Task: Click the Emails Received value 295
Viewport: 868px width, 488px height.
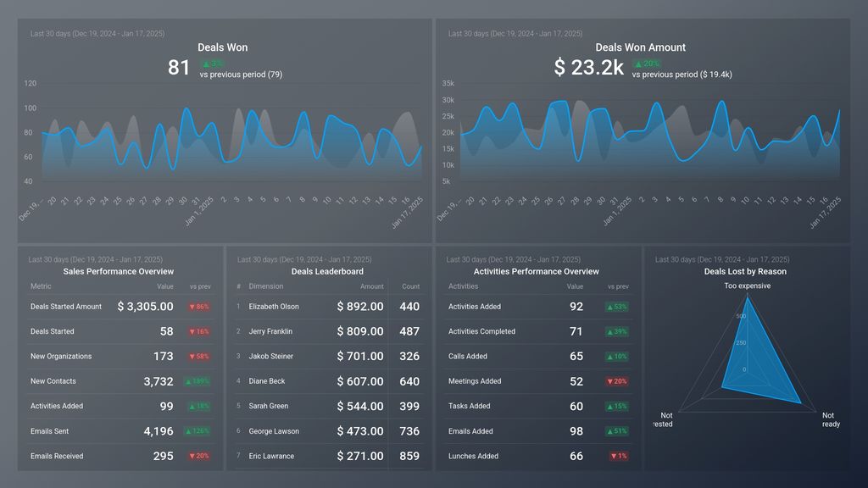Action: 164,456
